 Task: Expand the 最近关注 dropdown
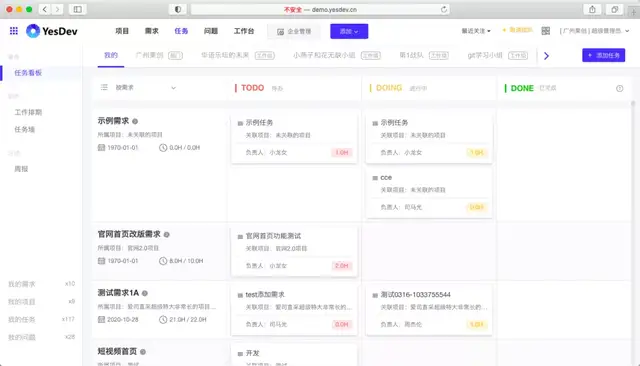(476, 31)
